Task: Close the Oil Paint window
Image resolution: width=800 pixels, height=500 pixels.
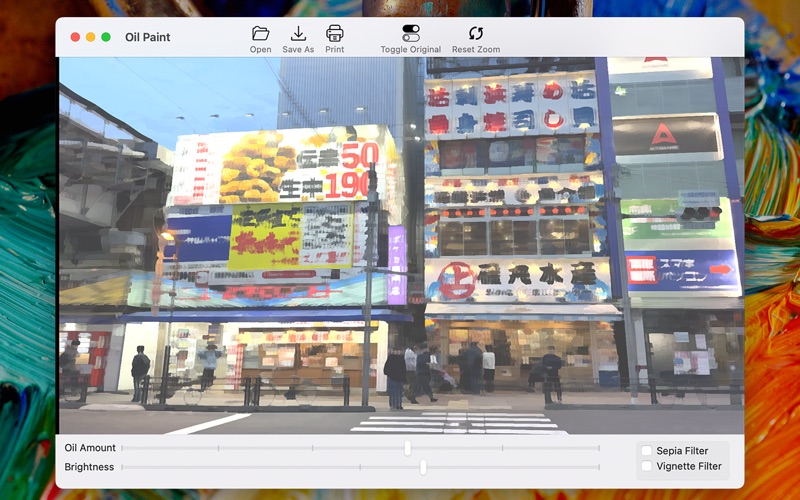Action: coord(75,37)
